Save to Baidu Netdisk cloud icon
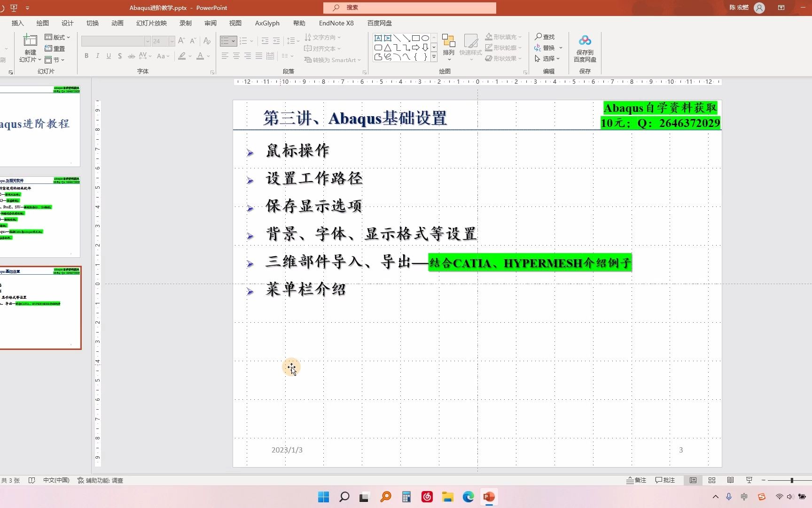Viewport: 812px width, 508px height. pos(585,41)
